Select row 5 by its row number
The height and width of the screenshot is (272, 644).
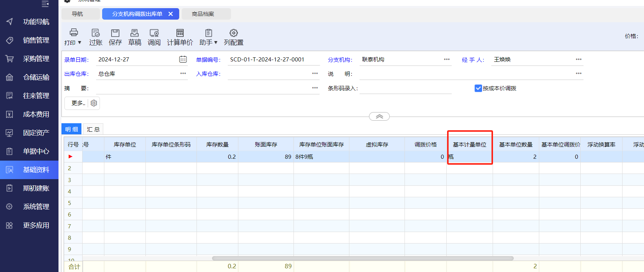click(73, 203)
